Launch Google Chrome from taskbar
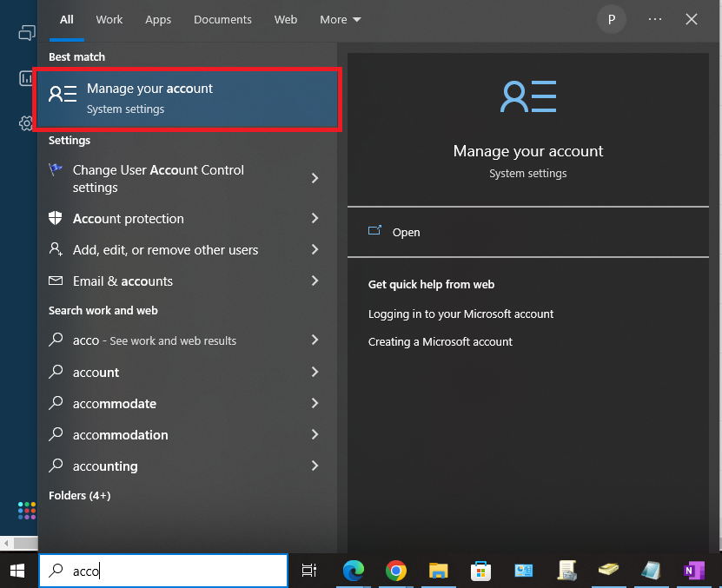 pos(396,571)
